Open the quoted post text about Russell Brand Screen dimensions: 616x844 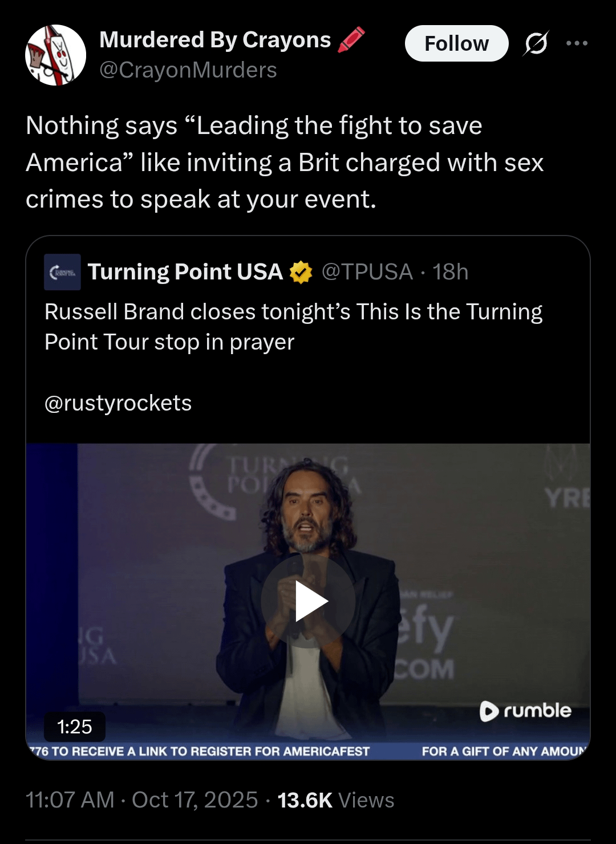point(293,327)
